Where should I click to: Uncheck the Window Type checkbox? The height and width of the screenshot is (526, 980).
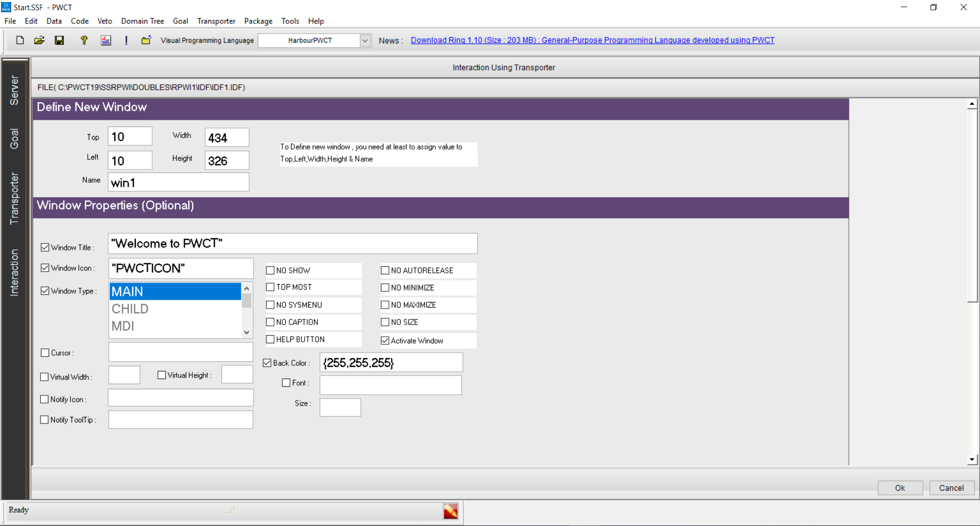45,291
